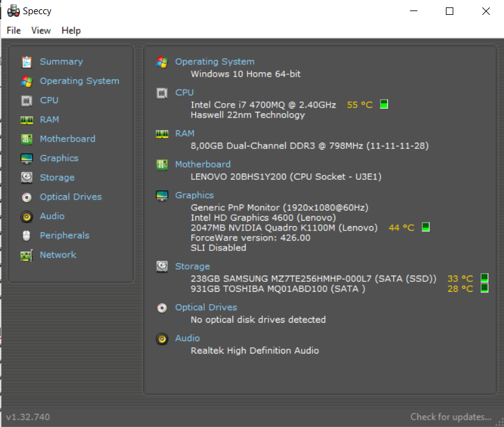Open the File menu
Image resolution: width=504 pixels, height=427 pixels.
tap(14, 30)
